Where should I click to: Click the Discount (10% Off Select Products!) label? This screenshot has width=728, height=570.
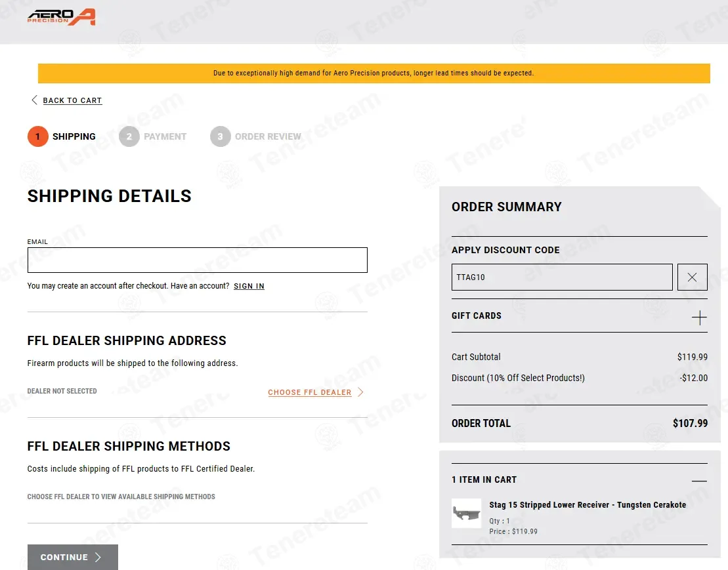click(518, 378)
